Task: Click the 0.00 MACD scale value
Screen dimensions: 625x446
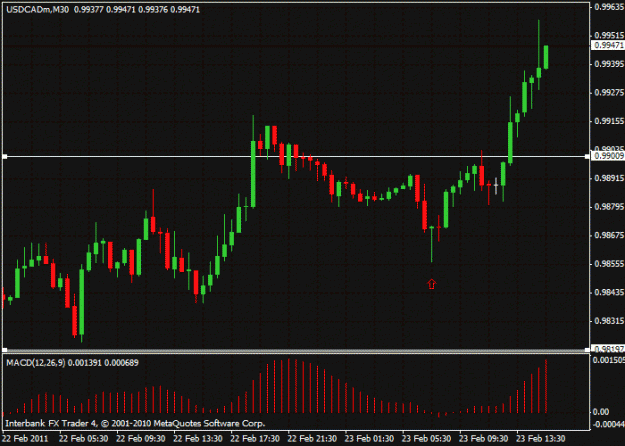Action: click(x=601, y=412)
